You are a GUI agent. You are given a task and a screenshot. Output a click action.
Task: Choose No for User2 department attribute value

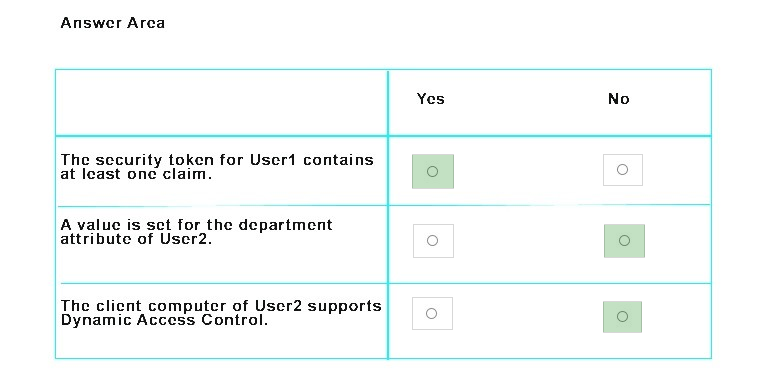(x=624, y=241)
